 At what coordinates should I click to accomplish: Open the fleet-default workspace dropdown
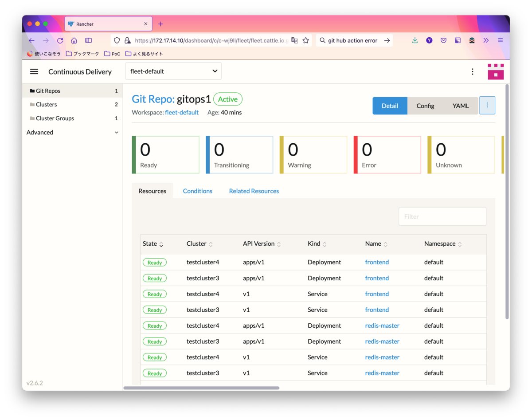coord(173,71)
